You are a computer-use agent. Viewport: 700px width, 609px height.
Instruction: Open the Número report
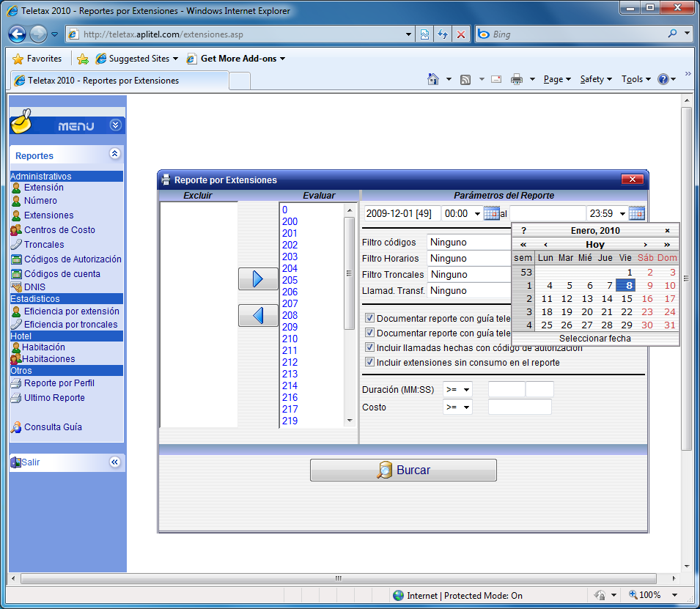[40, 201]
